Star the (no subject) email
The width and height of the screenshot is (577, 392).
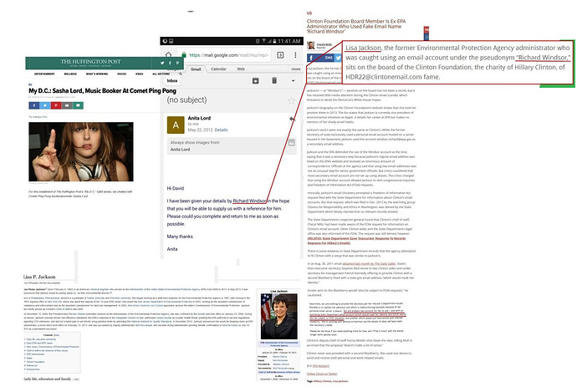click(292, 100)
